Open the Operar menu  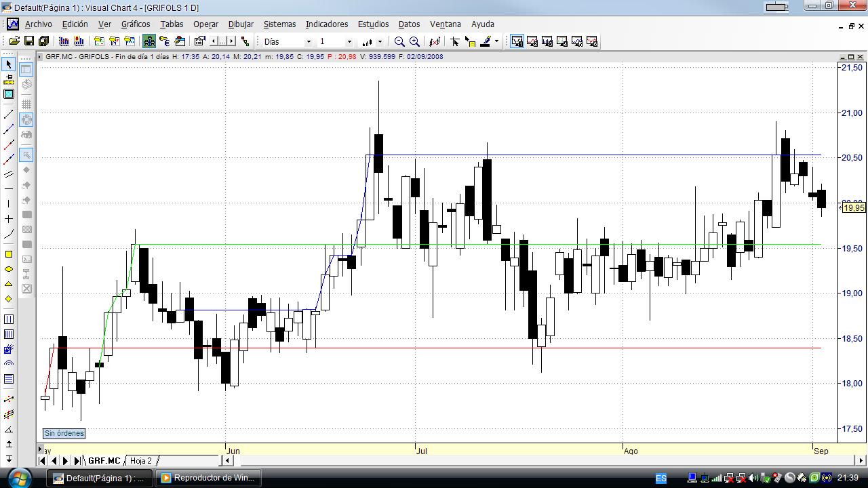[205, 24]
